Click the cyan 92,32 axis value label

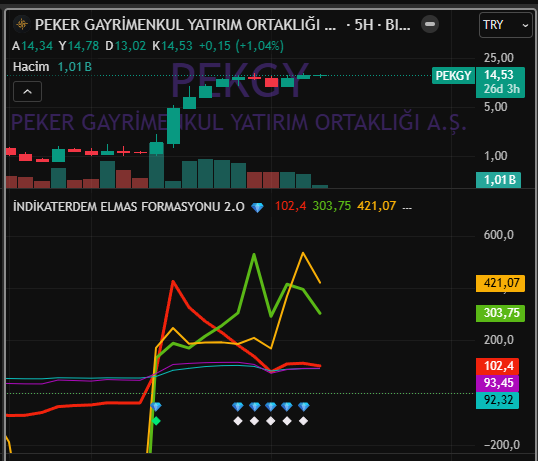click(497, 400)
